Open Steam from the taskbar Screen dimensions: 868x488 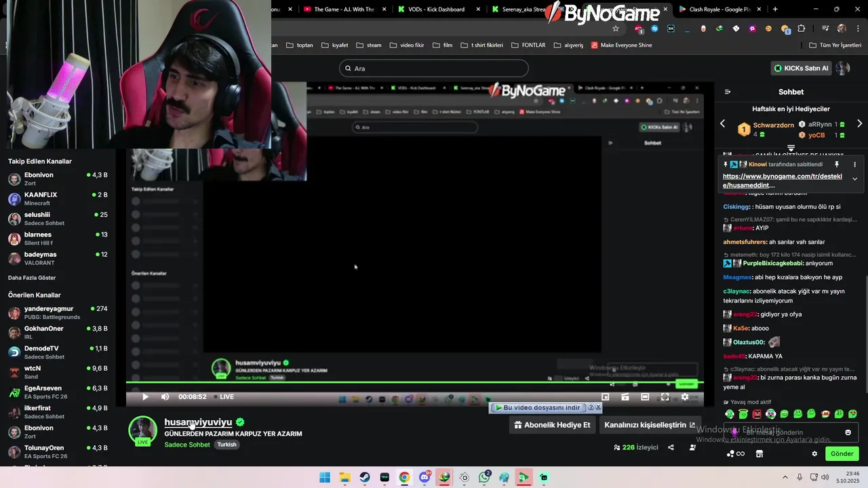(x=365, y=477)
